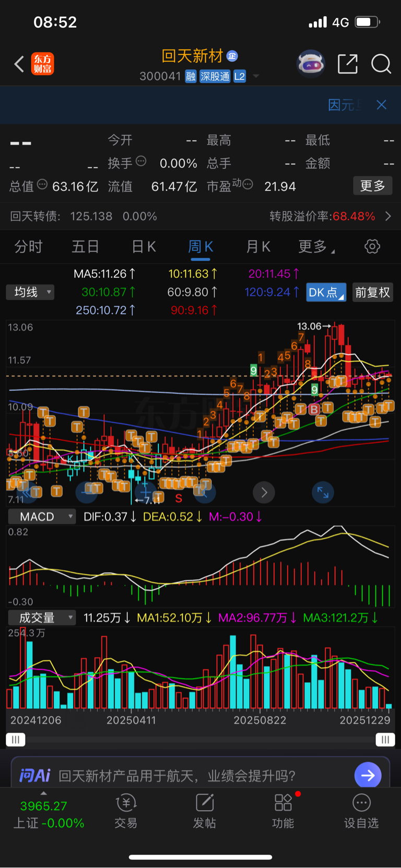Viewport: 401px width, 868px height.
Task: Tap the 企 enterprise badge by title
Action: tap(232, 56)
